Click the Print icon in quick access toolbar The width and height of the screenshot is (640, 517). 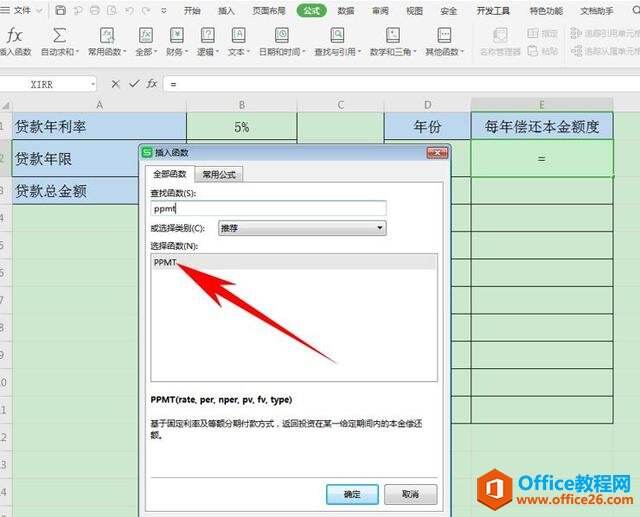point(94,10)
